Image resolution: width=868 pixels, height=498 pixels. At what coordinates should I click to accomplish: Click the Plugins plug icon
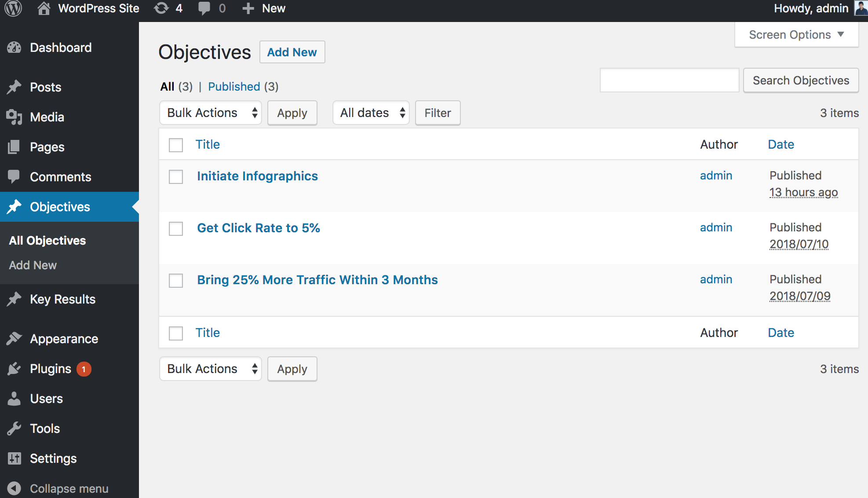(x=14, y=369)
